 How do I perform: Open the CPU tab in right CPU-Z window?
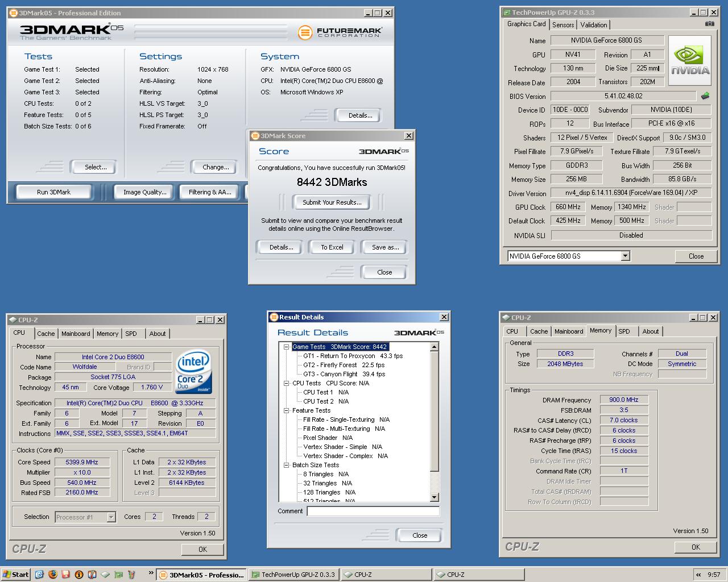tap(512, 331)
